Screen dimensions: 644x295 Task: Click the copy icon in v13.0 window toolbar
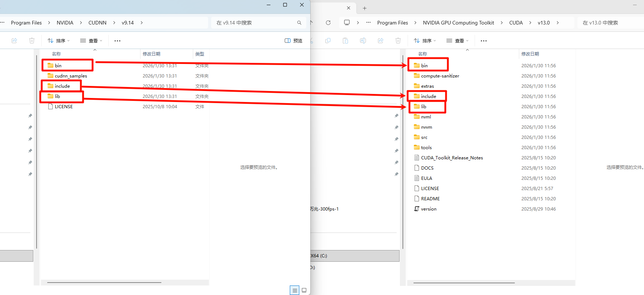pos(328,41)
